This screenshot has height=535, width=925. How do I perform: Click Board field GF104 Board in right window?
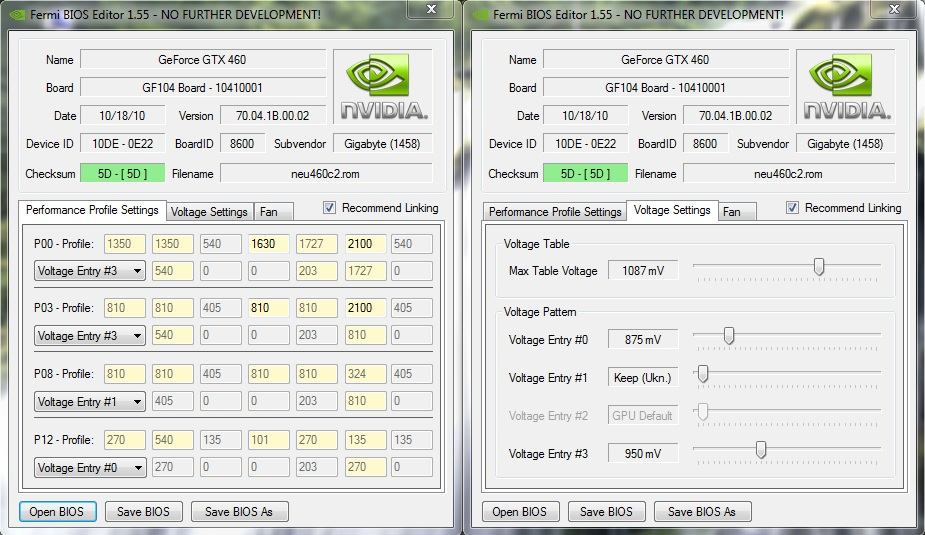coord(666,88)
